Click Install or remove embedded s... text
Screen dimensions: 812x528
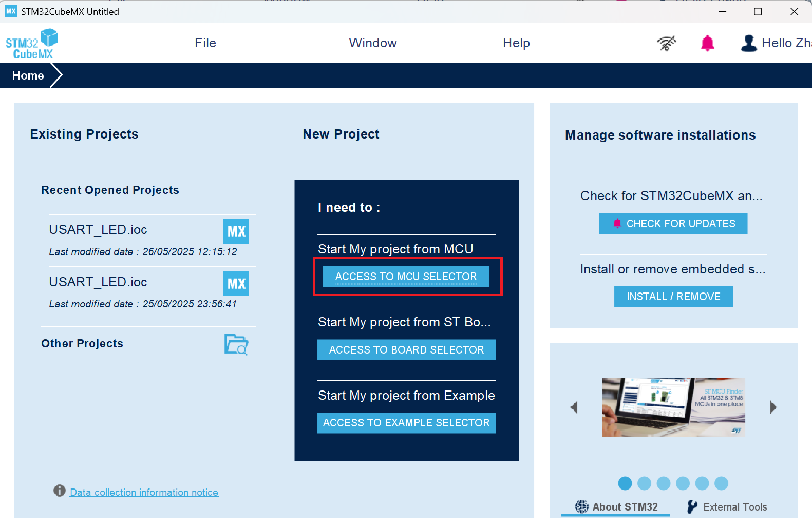tap(673, 269)
